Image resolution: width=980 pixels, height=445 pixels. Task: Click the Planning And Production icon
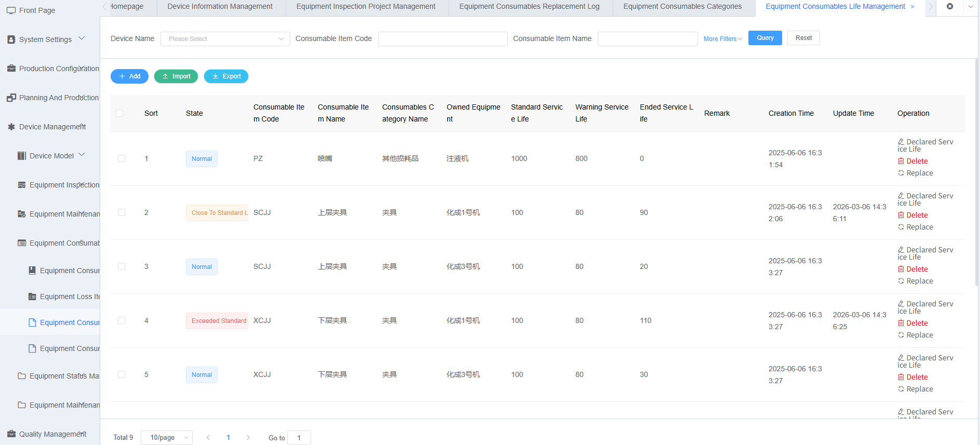[x=11, y=98]
